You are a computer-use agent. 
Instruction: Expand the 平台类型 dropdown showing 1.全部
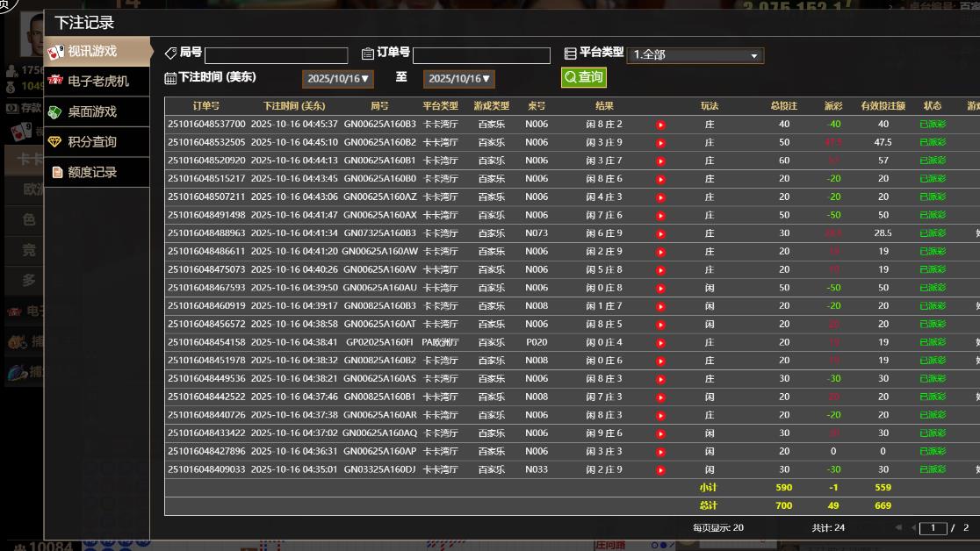coord(694,55)
